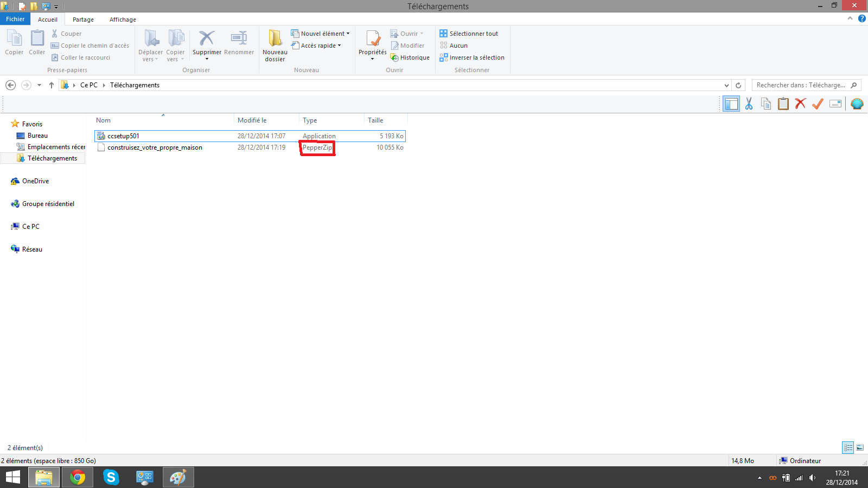Click the scissors cut icon in toolbar
The image size is (868, 488).
click(x=749, y=104)
